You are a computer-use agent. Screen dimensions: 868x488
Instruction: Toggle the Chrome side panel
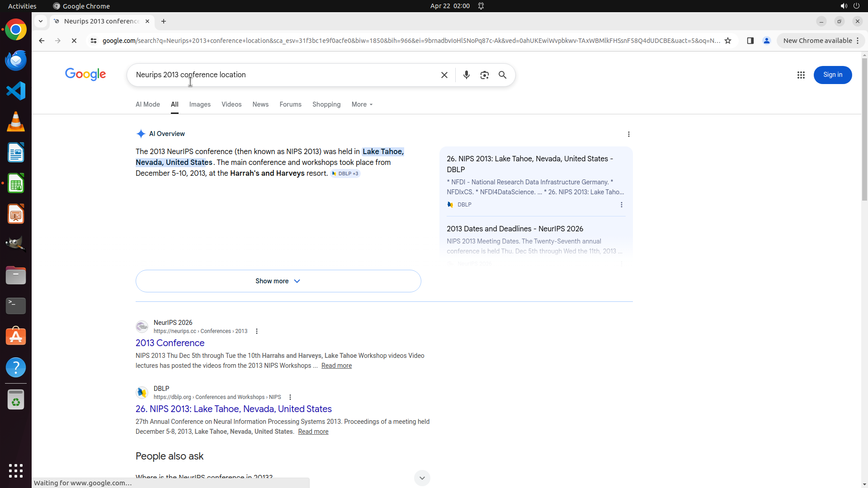tap(750, 41)
